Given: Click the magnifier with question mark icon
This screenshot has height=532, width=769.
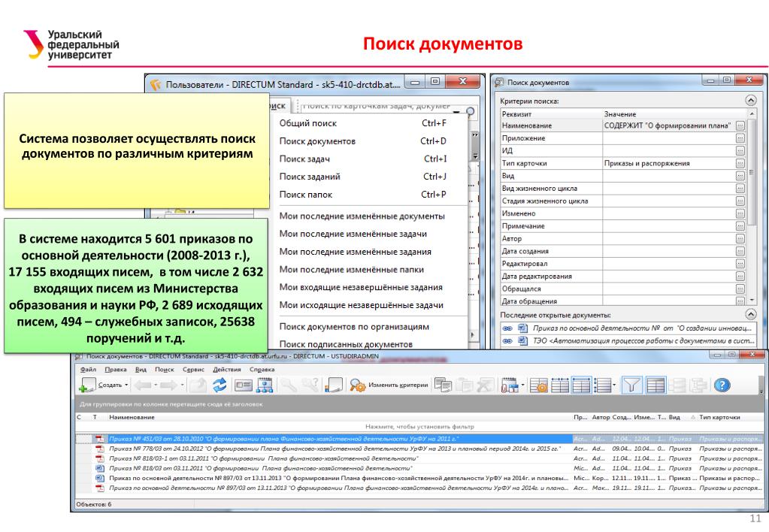Looking at the screenshot, I should click(310, 385).
